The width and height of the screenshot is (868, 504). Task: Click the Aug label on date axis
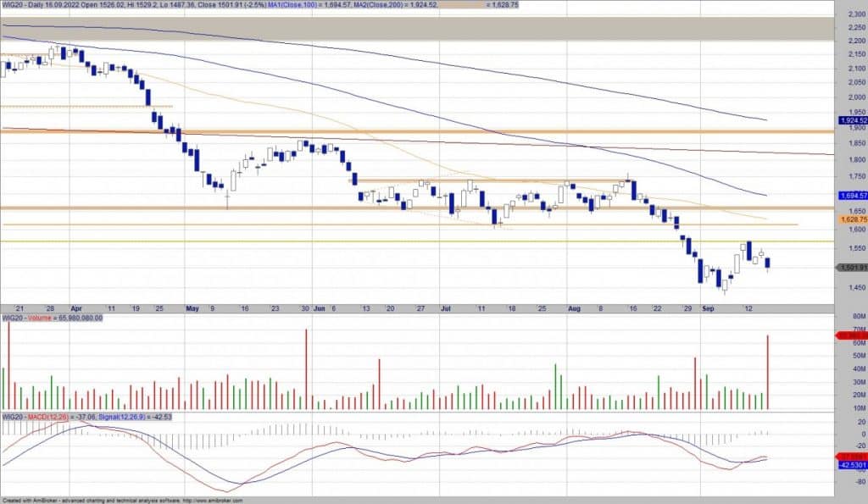pos(575,309)
